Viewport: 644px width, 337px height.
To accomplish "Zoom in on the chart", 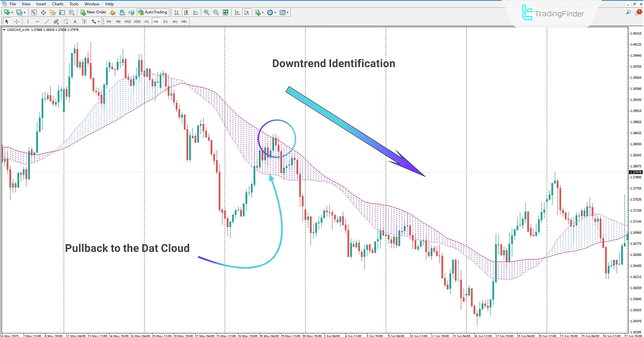I will pos(206,12).
